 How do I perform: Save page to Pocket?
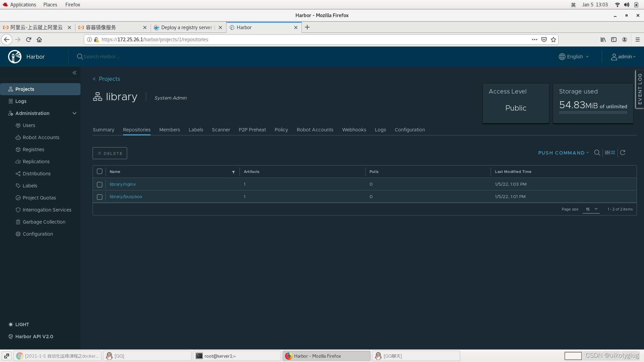point(544,40)
